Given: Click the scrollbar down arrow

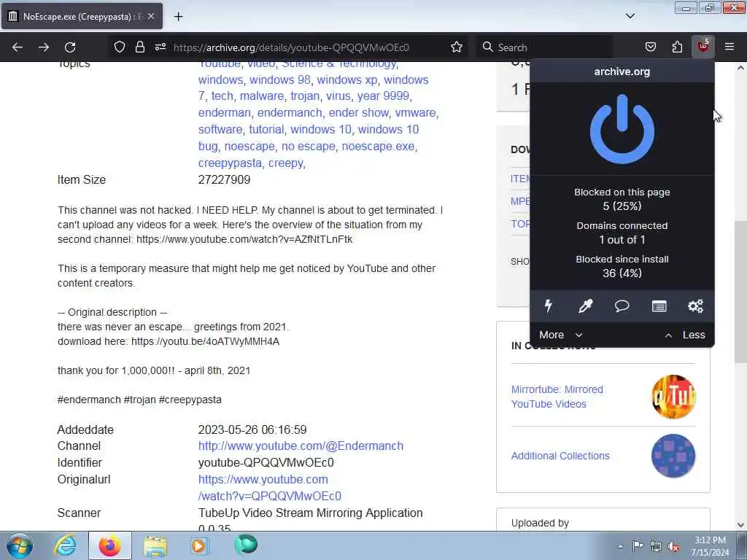Looking at the screenshot, I should click(x=740, y=525).
